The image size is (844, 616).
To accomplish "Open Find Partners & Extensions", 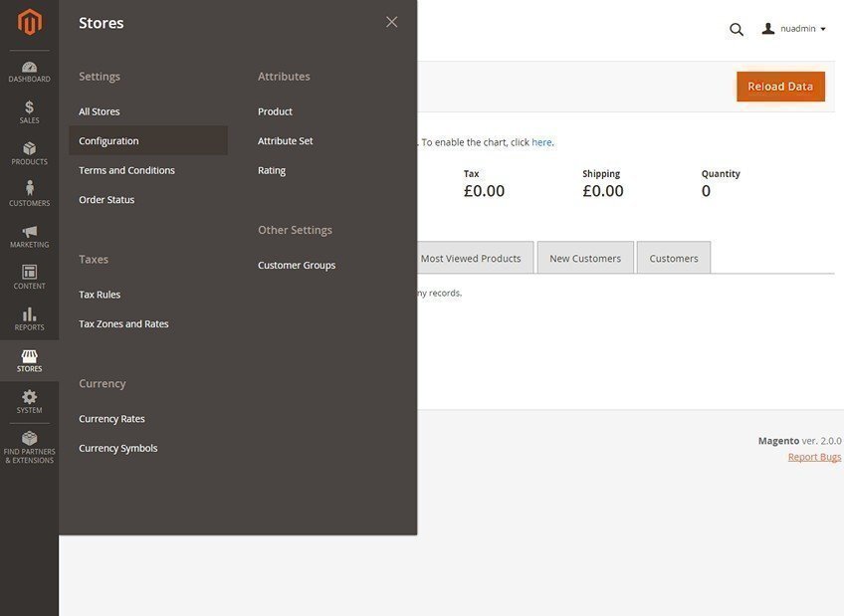I will [29, 448].
